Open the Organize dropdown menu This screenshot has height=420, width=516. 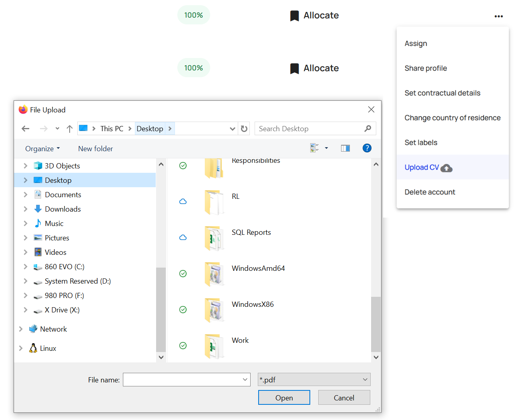tap(42, 149)
